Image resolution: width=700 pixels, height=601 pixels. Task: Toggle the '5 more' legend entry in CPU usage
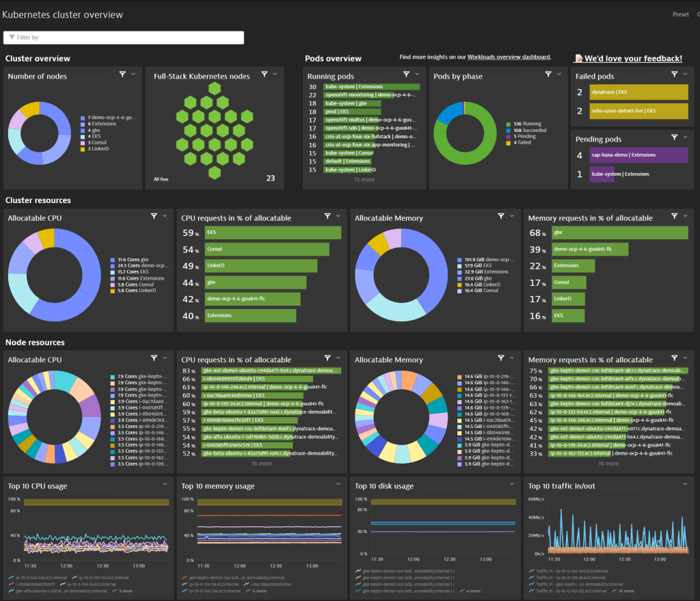pos(126,591)
